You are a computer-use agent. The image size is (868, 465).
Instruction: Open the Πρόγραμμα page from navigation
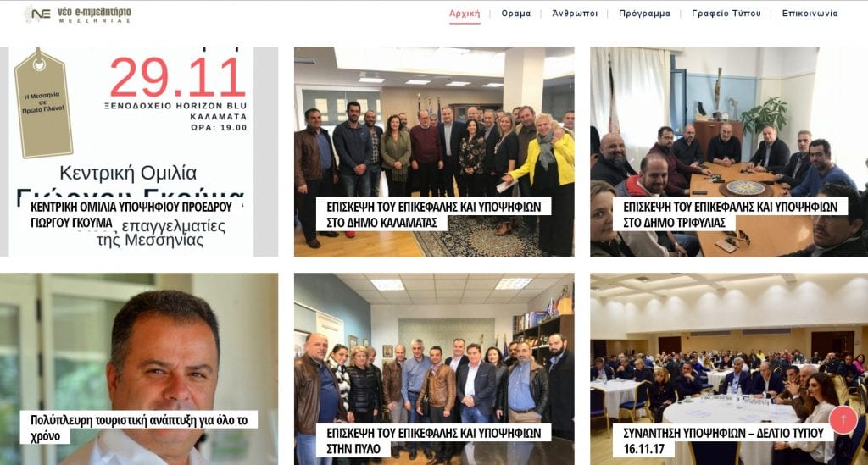[x=644, y=14]
